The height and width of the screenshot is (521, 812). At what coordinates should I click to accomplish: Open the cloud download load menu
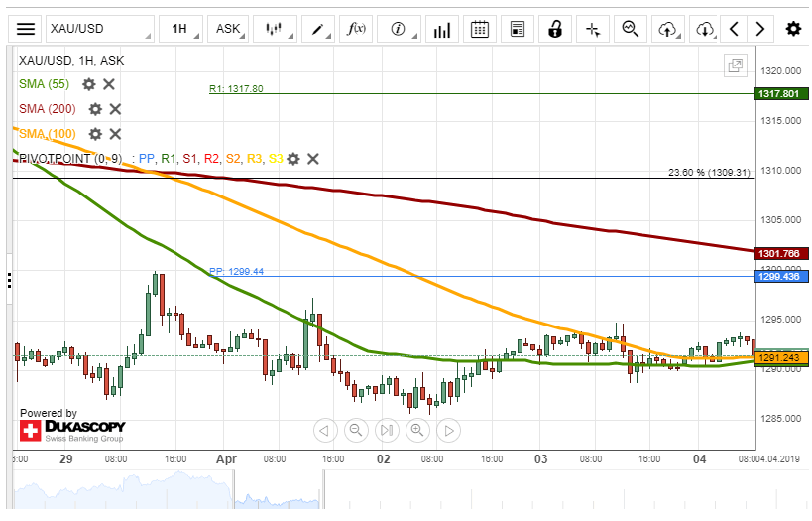click(705, 29)
